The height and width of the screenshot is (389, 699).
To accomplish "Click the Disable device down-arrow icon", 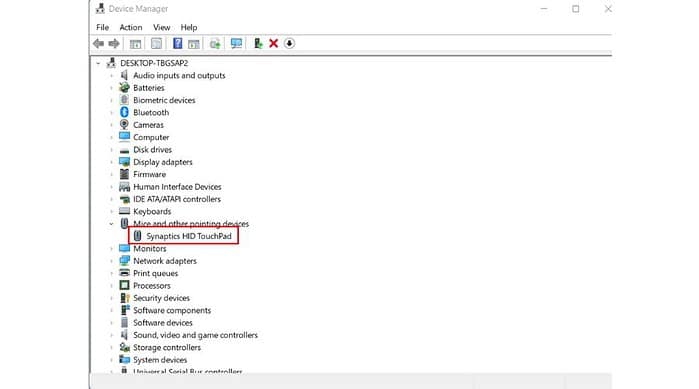I will click(289, 43).
